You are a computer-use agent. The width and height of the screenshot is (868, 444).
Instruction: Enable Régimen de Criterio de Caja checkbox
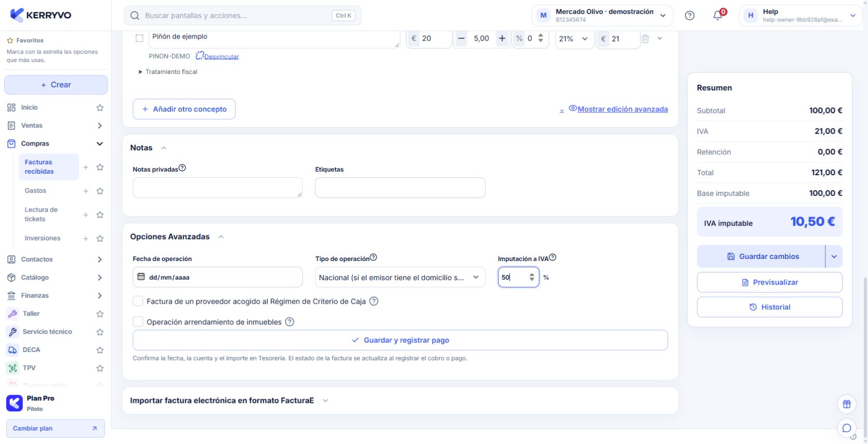[138, 301]
